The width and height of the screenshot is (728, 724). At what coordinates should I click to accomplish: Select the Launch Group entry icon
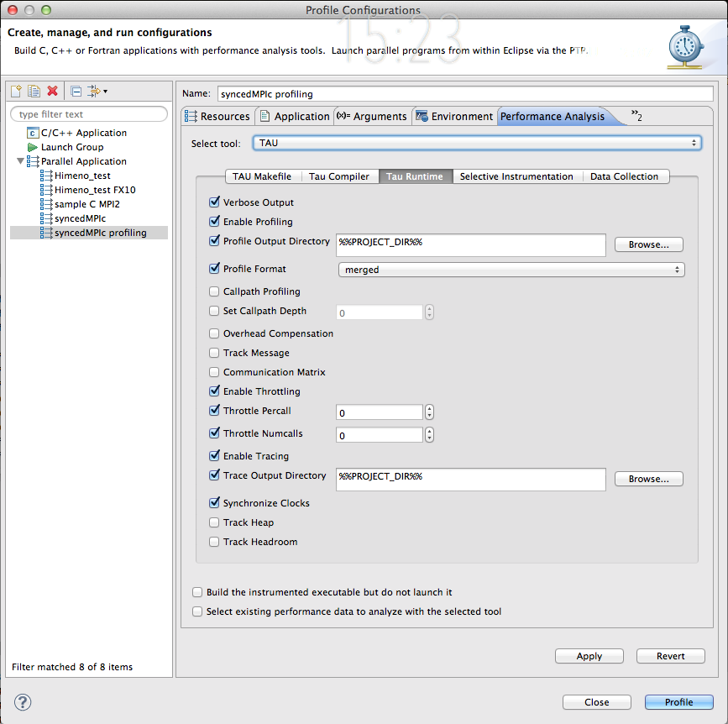[x=33, y=147]
